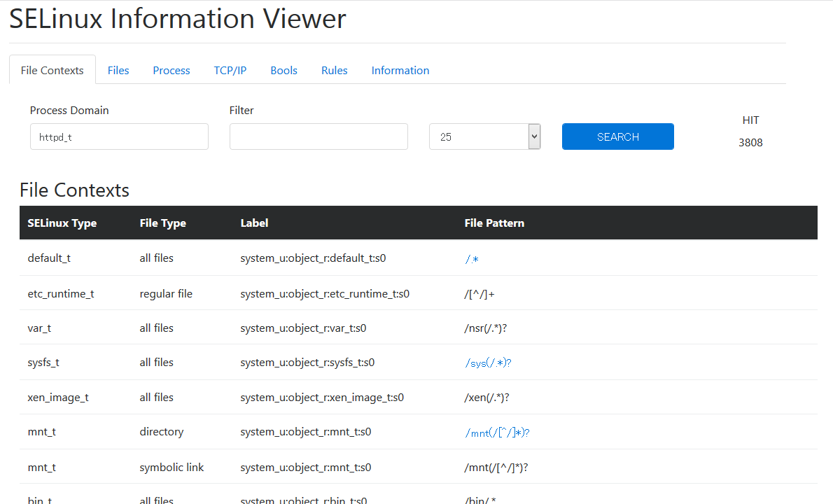Select the File Type column header
This screenshot has width=833, height=504.
coord(162,223)
